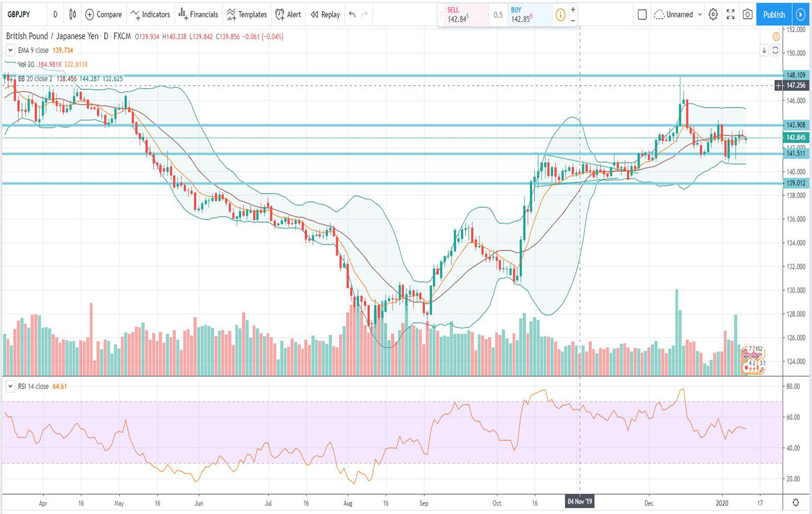Click the Compare symbol button
The width and height of the screenshot is (812, 514).
pos(103,15)
